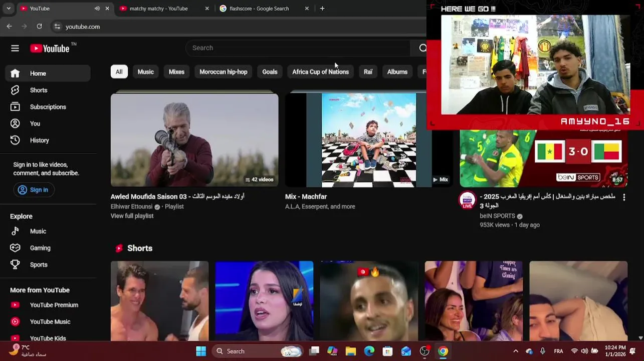644x361 pixels.
Task: Open beIN SPORTS 3-0 highlights thumbnail
Action: pos(543,158)
